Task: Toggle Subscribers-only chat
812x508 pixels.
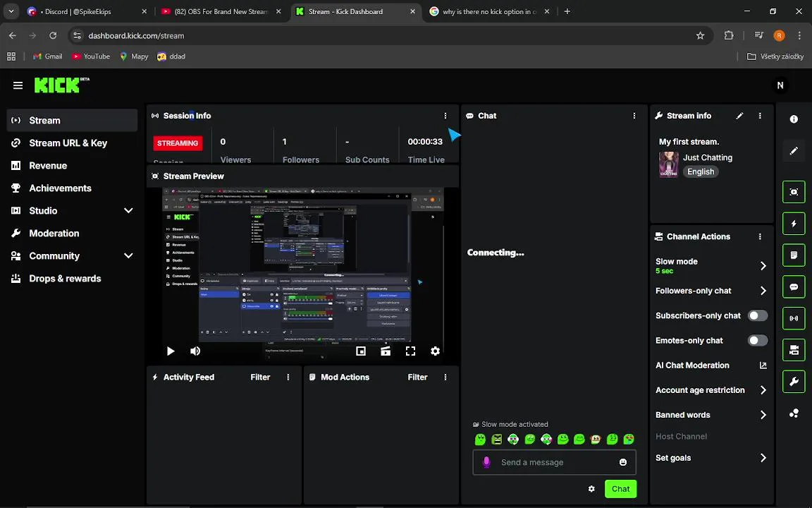Action: coord(758,315)
